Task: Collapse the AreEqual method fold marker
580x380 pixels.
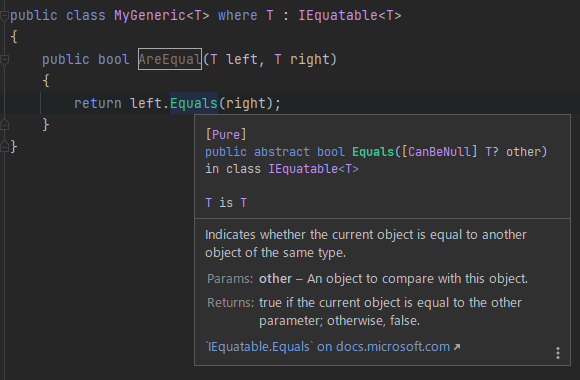Action: 4,60
